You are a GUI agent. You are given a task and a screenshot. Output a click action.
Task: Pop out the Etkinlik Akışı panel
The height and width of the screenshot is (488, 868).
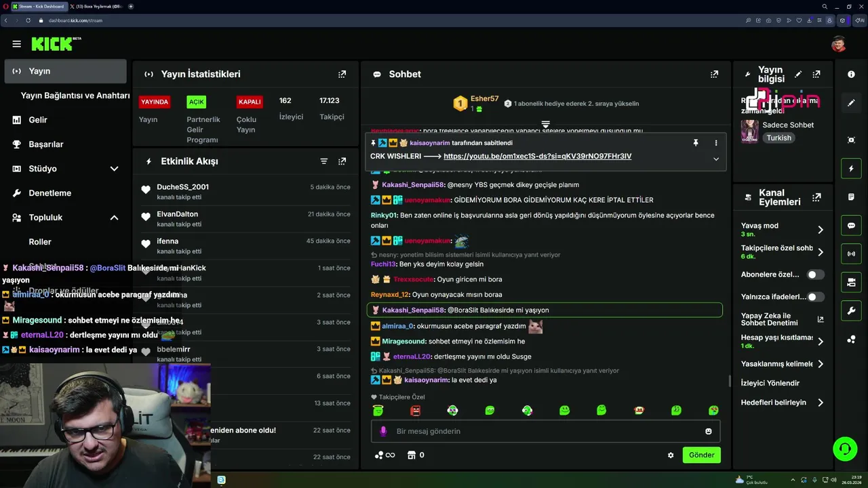342,161
